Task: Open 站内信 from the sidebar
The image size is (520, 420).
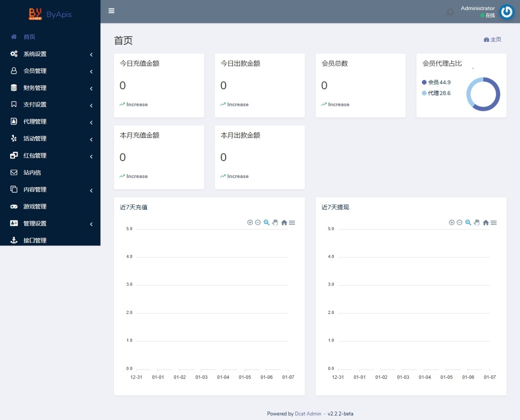Action: (32, 173)
